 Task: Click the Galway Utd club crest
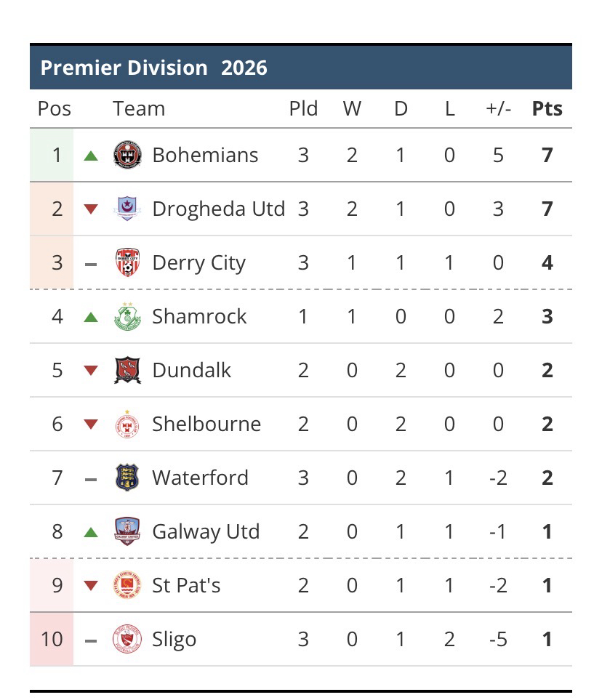tap(127, 532)
